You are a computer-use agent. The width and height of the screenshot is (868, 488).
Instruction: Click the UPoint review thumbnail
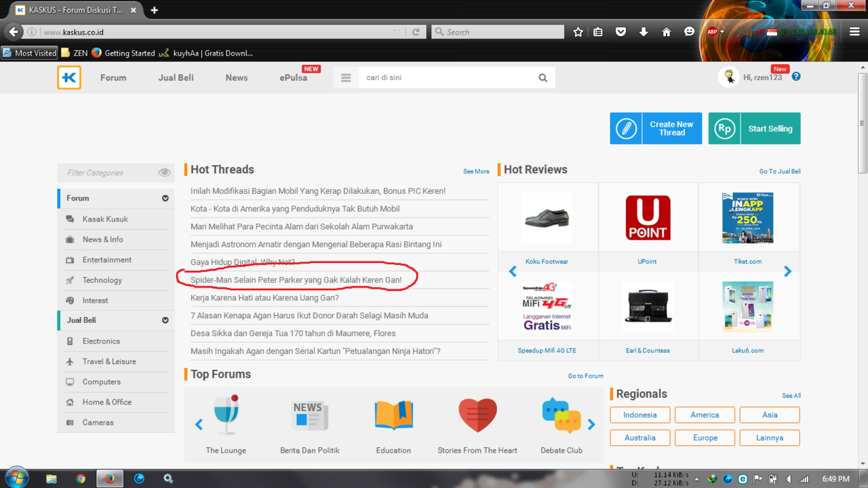click(x=648, y=218)
